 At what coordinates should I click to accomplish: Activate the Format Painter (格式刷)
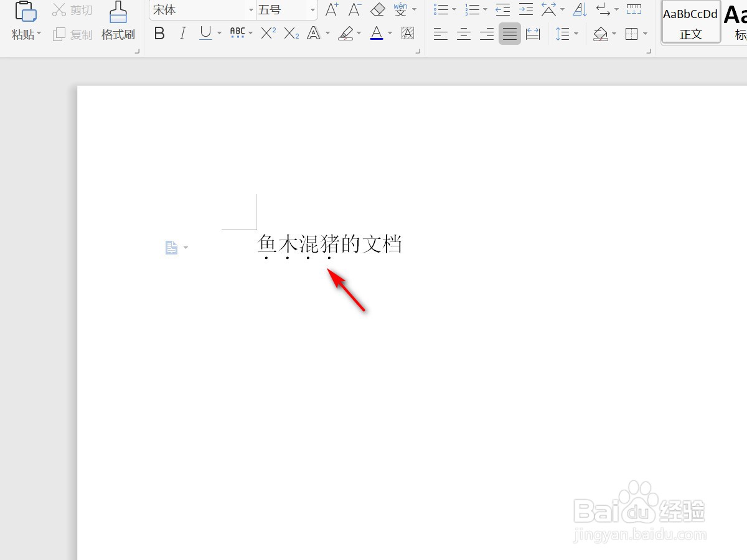pos(118,21)
